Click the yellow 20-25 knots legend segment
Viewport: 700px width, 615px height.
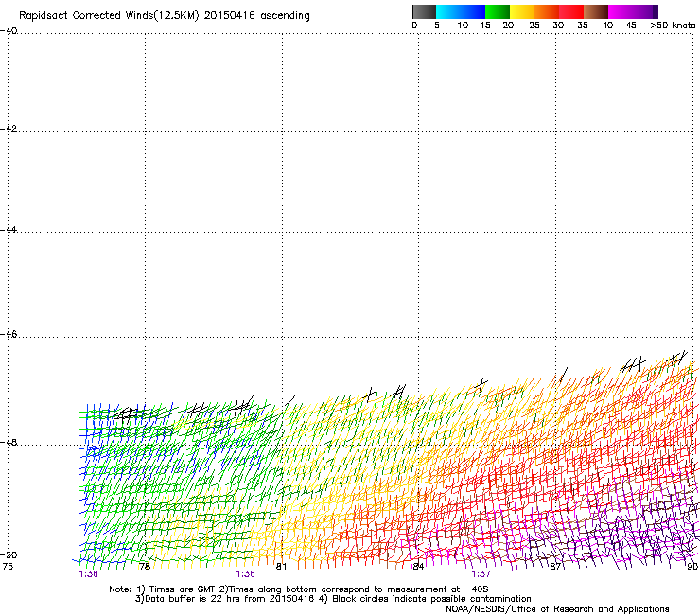coord(522,11)
